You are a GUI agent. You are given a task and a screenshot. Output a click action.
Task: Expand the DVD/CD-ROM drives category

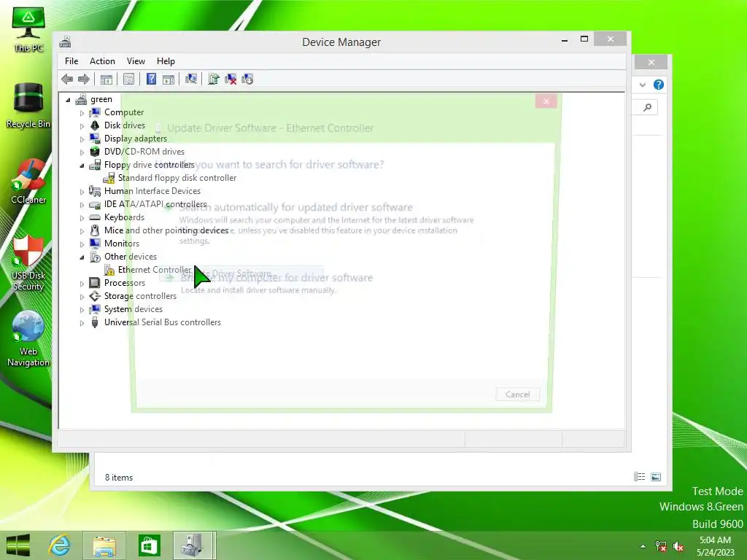pos(82,152)
